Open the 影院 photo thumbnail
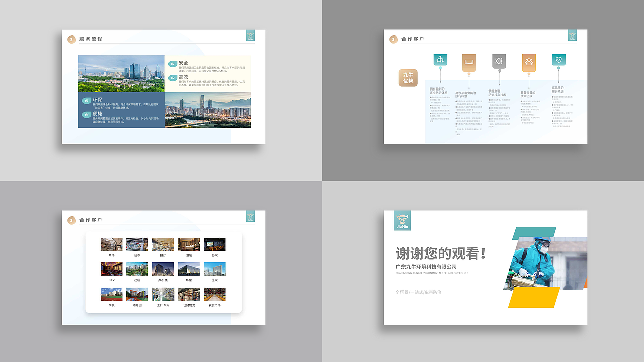This screenshot has height=362, width=644. pyautogui.click(x=215, y=244)
